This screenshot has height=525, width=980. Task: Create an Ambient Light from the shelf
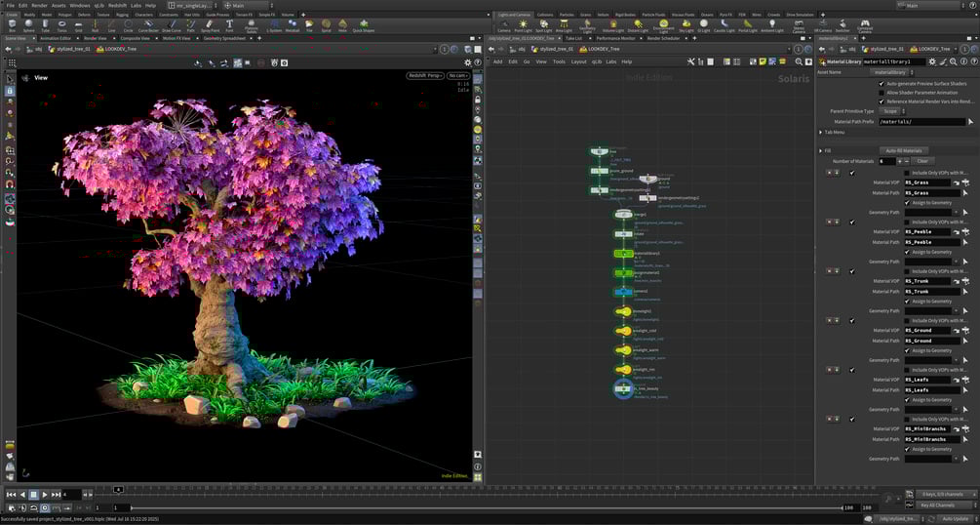772,25
